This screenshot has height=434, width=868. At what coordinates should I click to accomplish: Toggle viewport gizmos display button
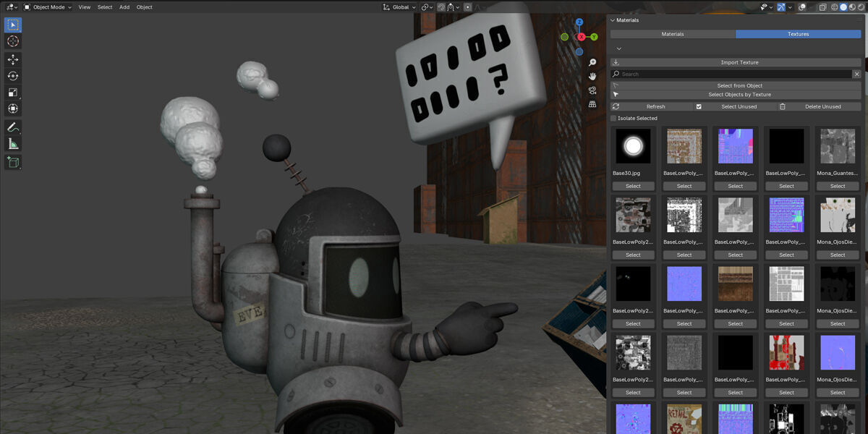click(x=782, y=7)
